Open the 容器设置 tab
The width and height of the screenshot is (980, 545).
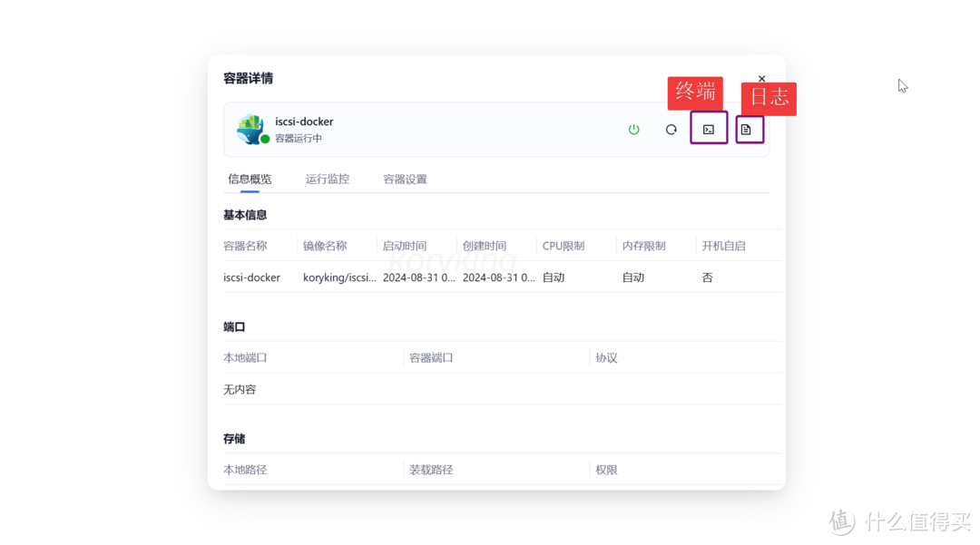[405, 179]
